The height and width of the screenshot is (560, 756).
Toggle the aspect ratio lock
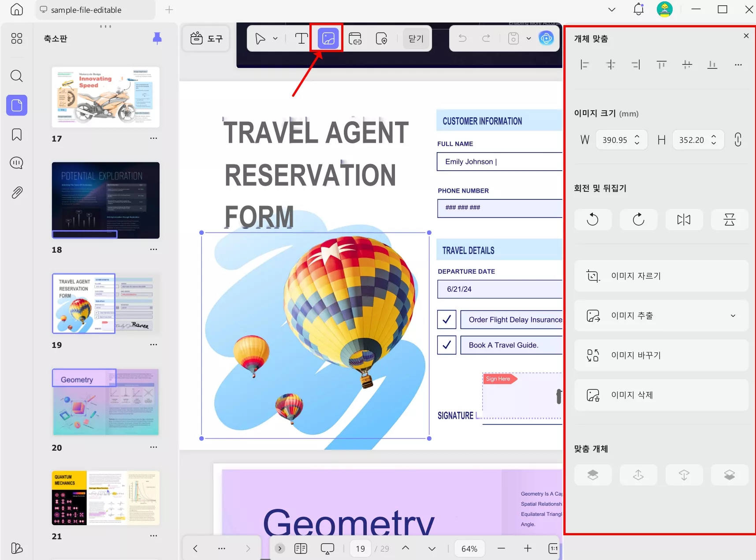coord(738,140)
